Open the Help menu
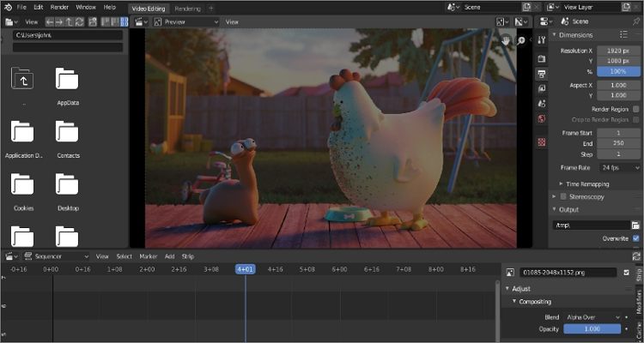This screenshot has width=644, height=343. point(110,7)
